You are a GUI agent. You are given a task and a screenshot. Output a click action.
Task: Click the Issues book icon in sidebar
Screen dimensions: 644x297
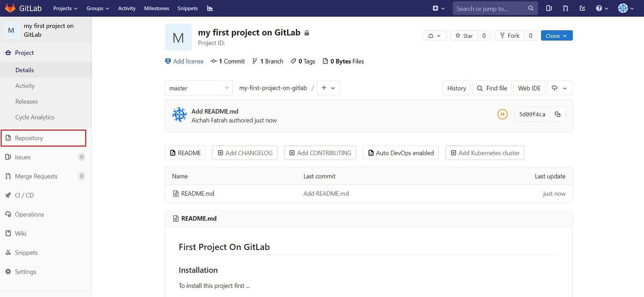pyautogui.click(x=8, y=157)
